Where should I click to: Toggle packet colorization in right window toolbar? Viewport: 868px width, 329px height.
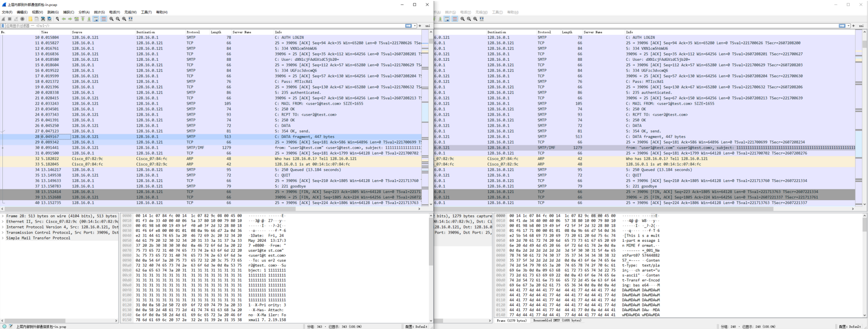tap(454, 19)
